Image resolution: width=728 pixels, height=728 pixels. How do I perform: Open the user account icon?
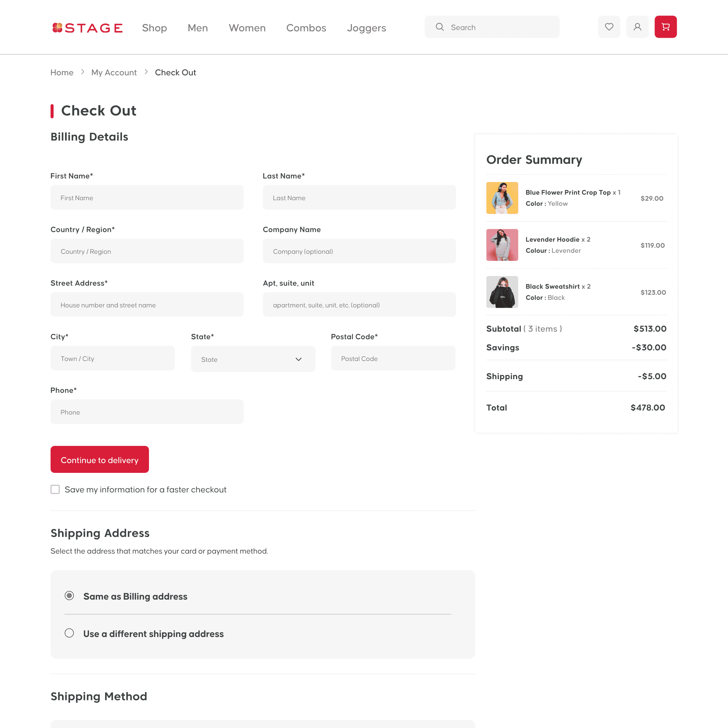(637, 27)
